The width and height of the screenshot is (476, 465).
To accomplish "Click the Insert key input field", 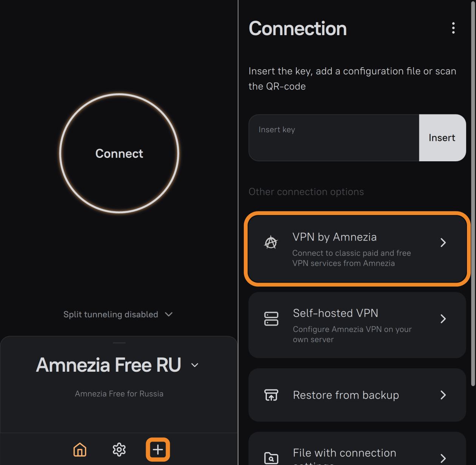I will [334, 138].
